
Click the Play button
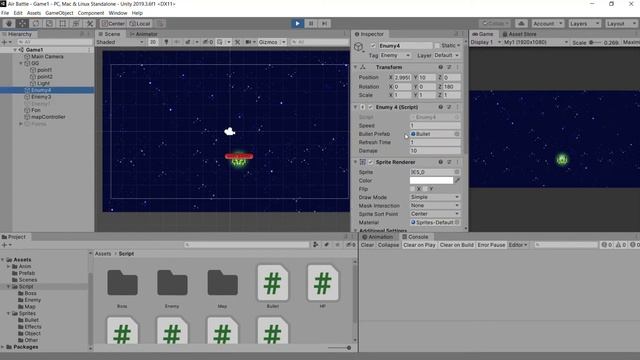[x=298, y=24]
